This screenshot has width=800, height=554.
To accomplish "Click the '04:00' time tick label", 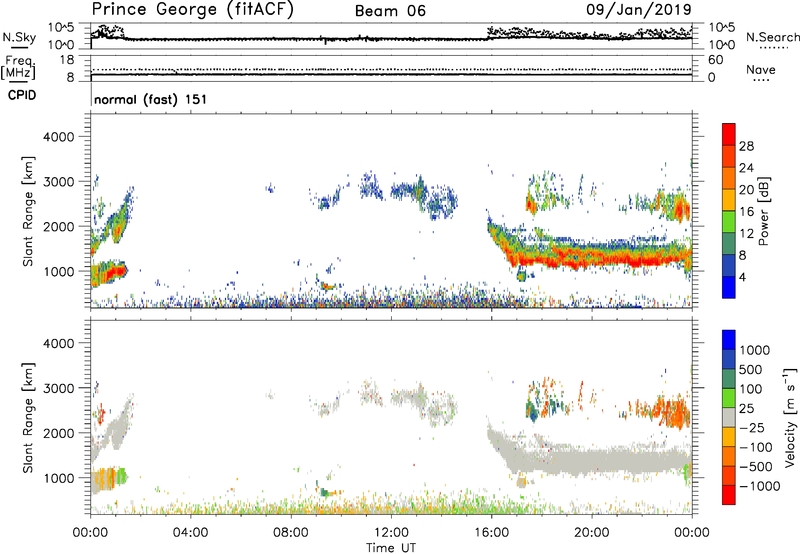I will (x=190, y=533).
